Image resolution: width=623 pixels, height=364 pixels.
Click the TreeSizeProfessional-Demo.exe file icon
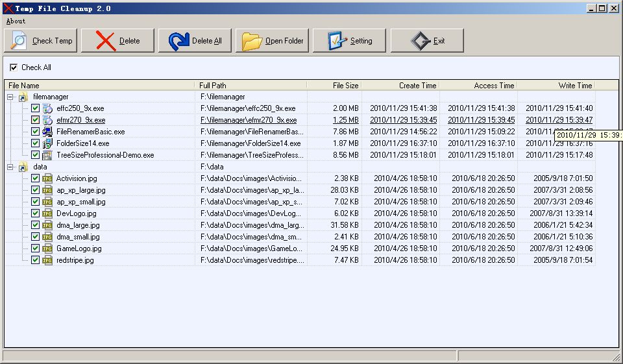(47, 155)
